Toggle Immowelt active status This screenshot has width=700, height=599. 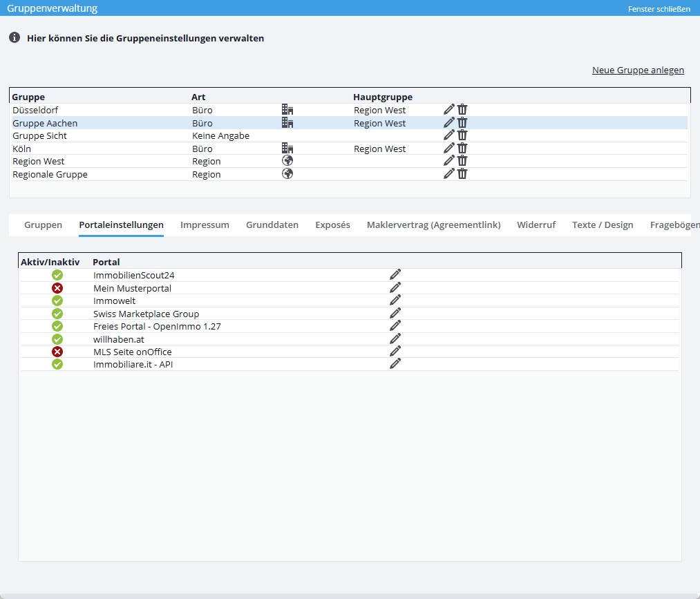(57, 301)
